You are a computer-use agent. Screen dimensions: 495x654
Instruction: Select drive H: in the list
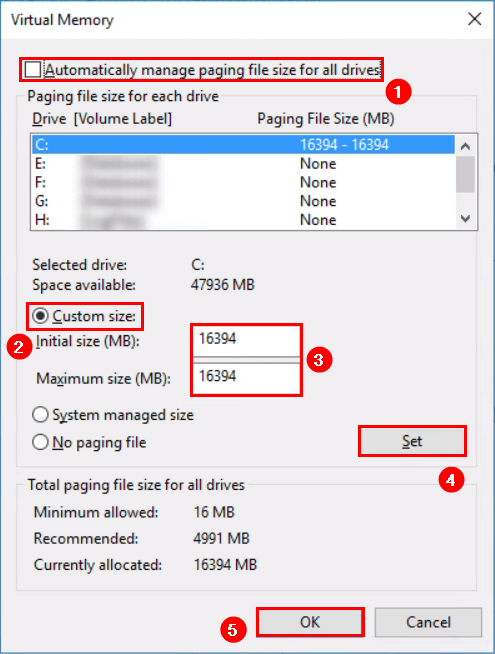coord(243,220)
